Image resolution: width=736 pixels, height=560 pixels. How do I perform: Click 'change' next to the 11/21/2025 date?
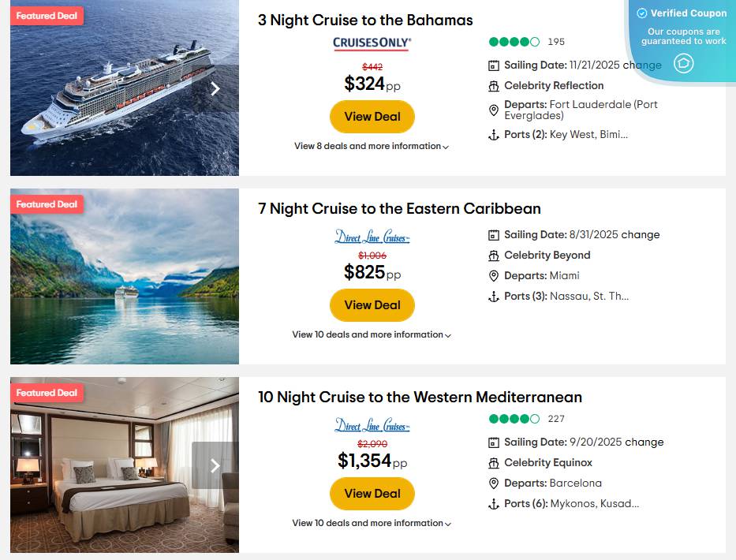pyautogui.click(x=643, y=65)
